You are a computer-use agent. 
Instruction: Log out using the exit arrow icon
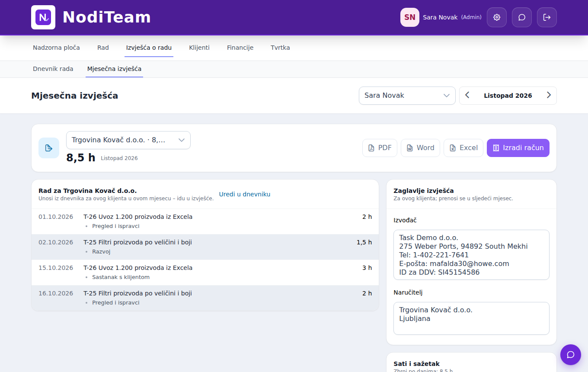547,17
